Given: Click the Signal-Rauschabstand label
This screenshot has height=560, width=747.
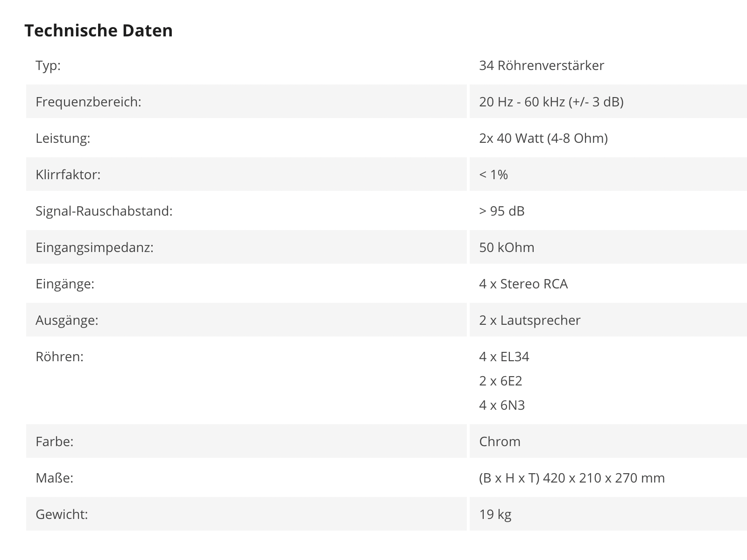Looking at the screenshot, I should pyautogui.click(x=104, y=211).
